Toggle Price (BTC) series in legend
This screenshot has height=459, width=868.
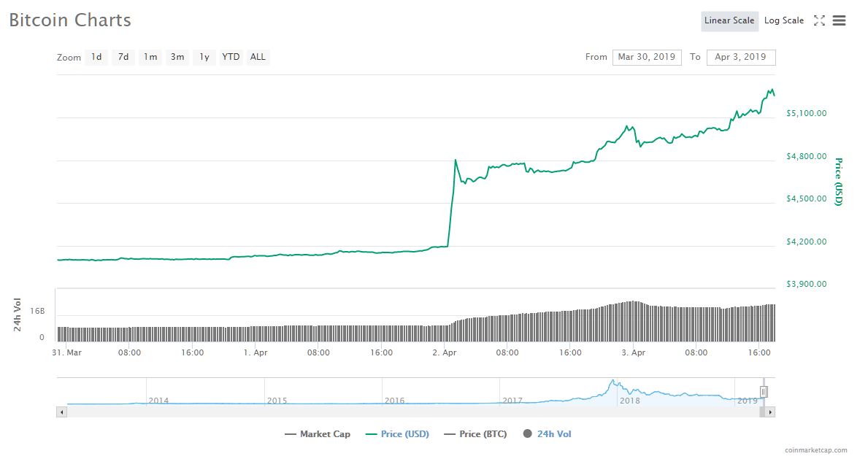point(475,434)
